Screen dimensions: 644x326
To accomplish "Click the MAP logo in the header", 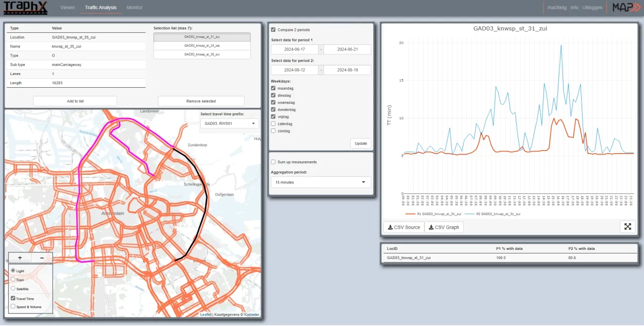I will [x=626, y=7].
